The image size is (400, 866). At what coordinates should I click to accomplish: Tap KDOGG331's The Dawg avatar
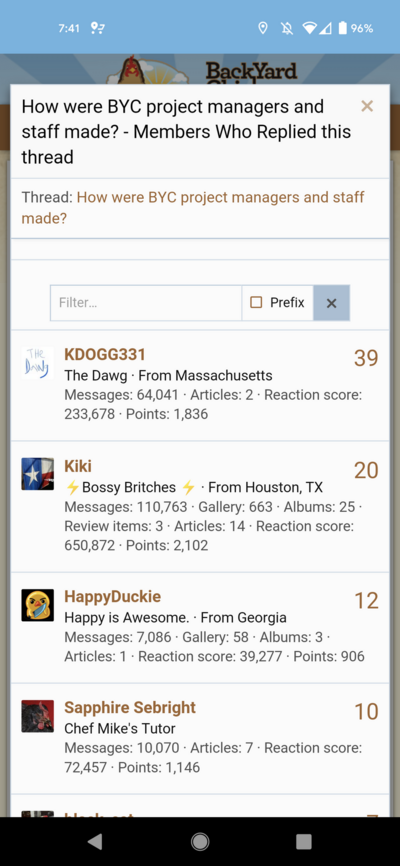click(x=38, y=363)
